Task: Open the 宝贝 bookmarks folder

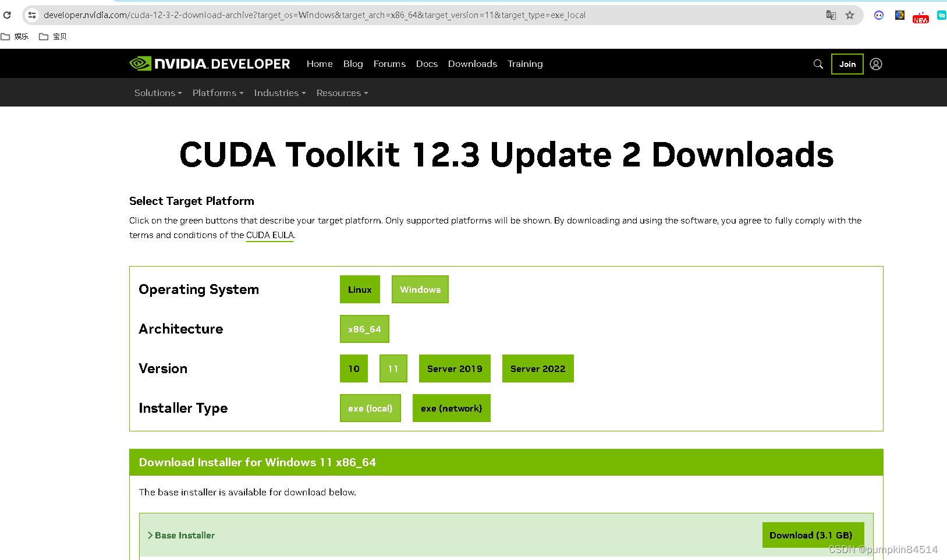Action: tap(53, 36)
